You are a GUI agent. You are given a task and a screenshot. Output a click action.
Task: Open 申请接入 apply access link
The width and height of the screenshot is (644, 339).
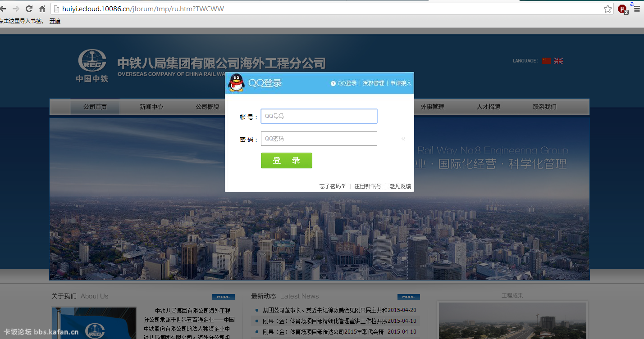pyautogui.click(x=401, y=83)
